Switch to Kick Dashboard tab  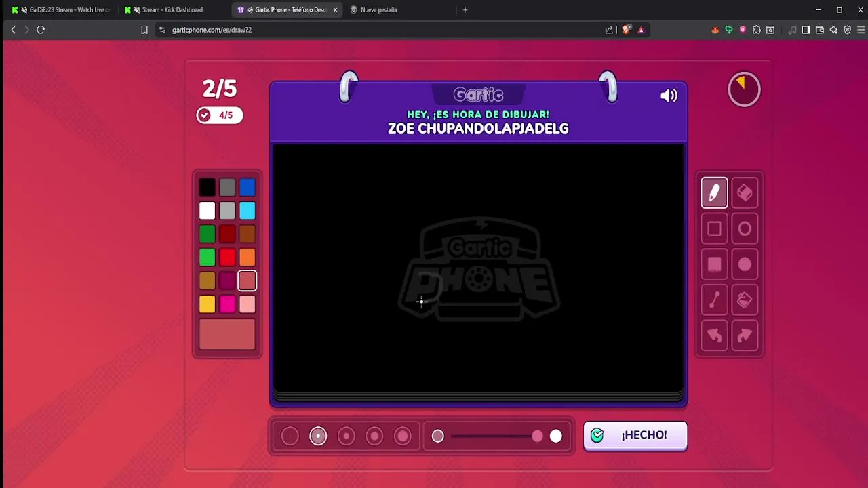(x=172, y=10)
